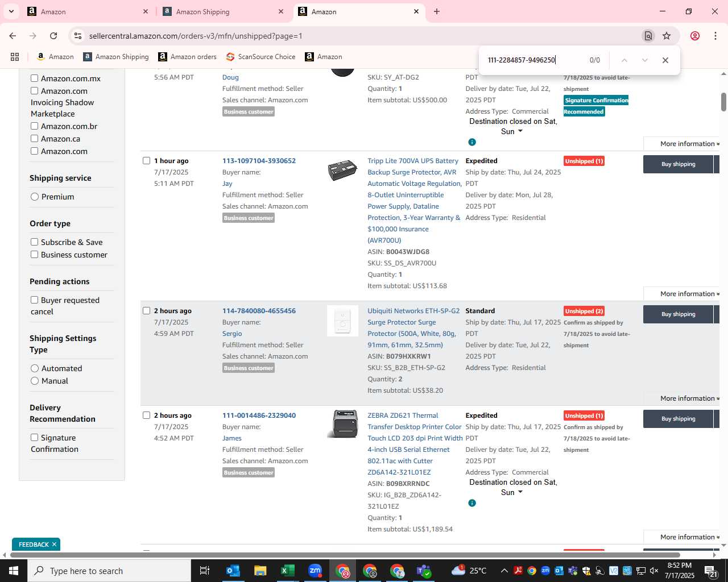728x582 pixels.
Task: Open Outlook from the taskbar
Action: [233, 571]
